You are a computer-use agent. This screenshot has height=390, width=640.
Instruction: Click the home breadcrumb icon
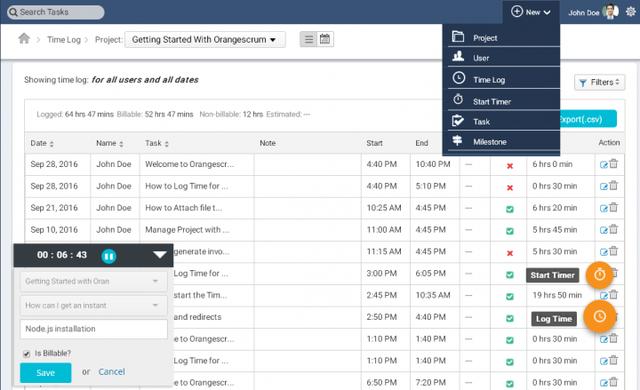24,39
